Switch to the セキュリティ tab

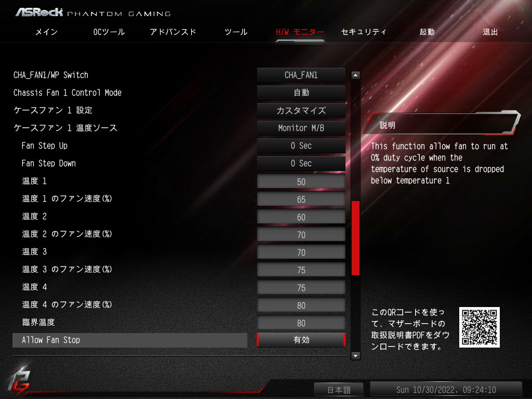point(363,32)
